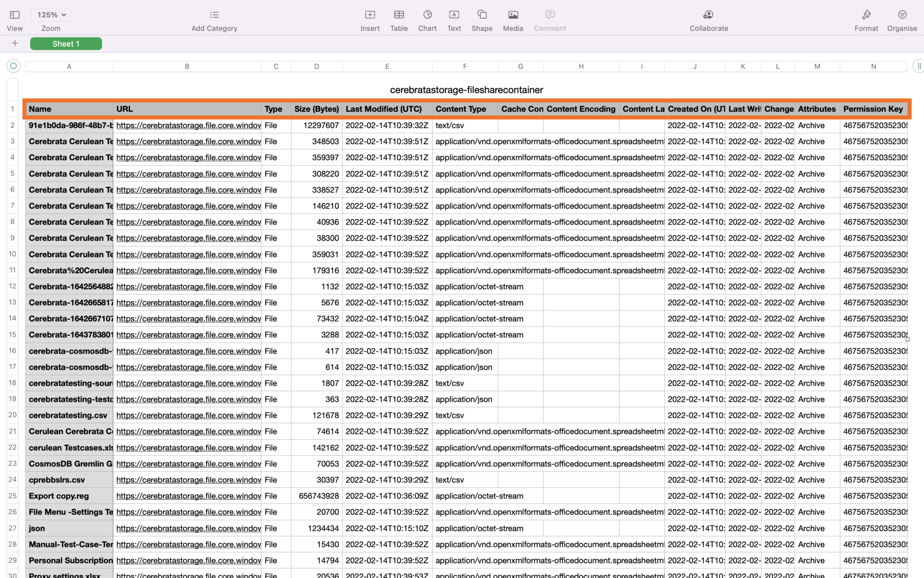This screenshot has width=924, height=578.
Task: Click the name cell Export copy.reg
Action: pyautogui.click(x=69, y=496)
